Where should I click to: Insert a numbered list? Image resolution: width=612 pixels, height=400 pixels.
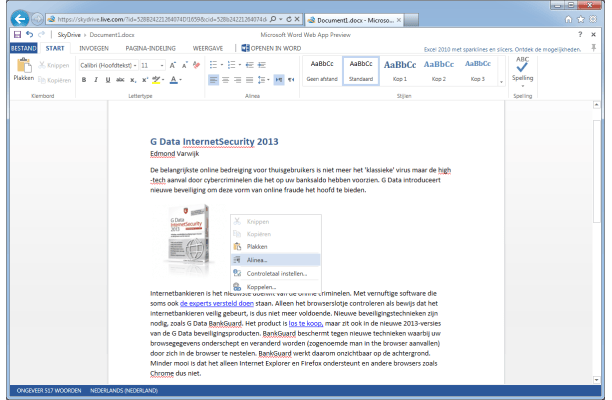pos(231,65)
